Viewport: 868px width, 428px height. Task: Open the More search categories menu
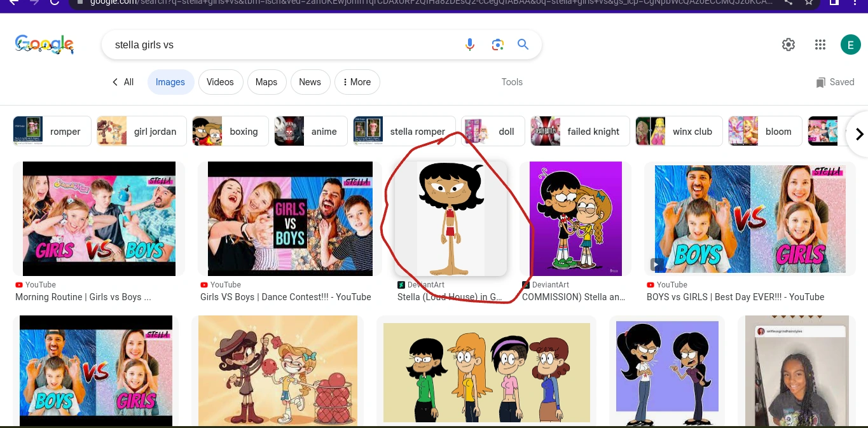[x=357, y=81]
